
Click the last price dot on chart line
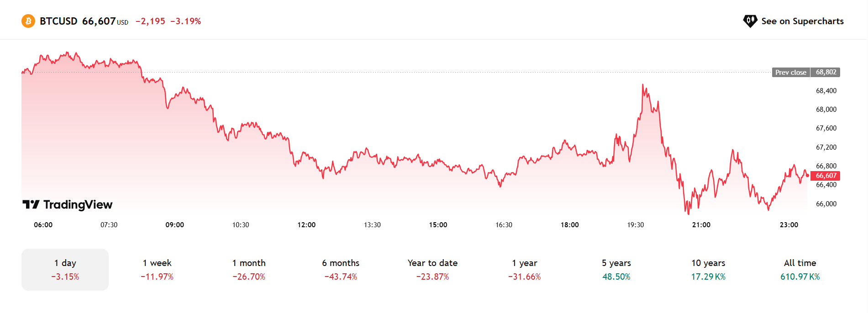click(807, 175)
